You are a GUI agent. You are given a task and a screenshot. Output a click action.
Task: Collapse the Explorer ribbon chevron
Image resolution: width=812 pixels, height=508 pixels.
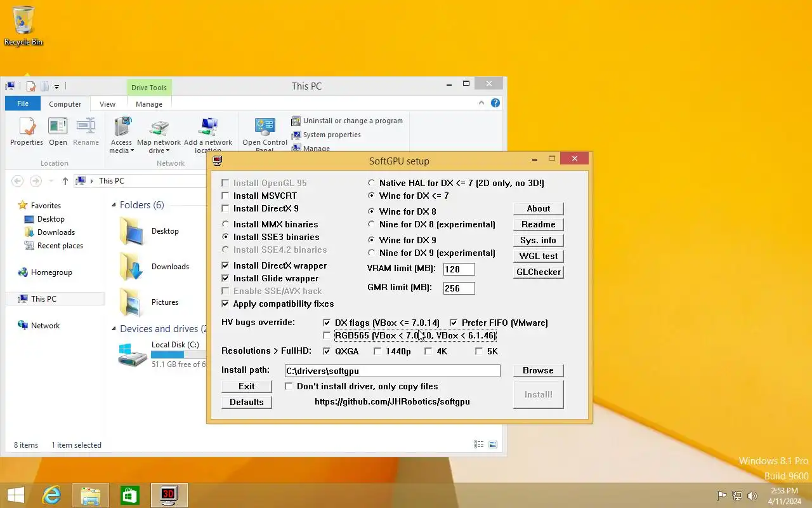click(x=483, y=103)
